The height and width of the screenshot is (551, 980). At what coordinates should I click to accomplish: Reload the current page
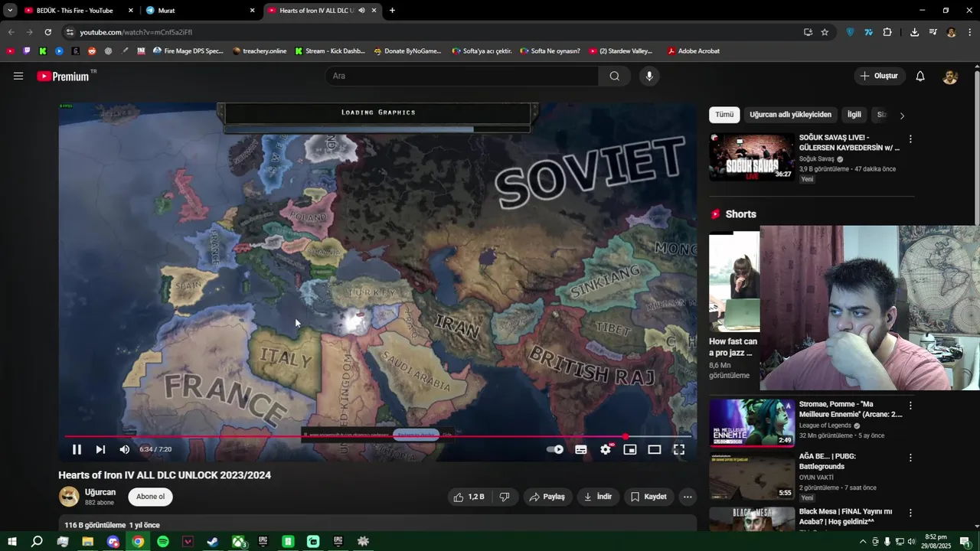48,32
